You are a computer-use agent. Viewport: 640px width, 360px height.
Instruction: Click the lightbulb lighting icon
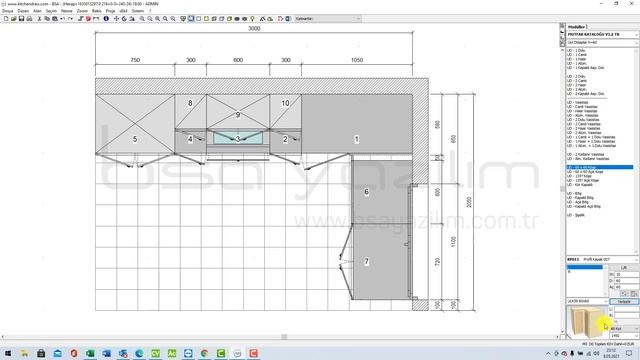252,19
